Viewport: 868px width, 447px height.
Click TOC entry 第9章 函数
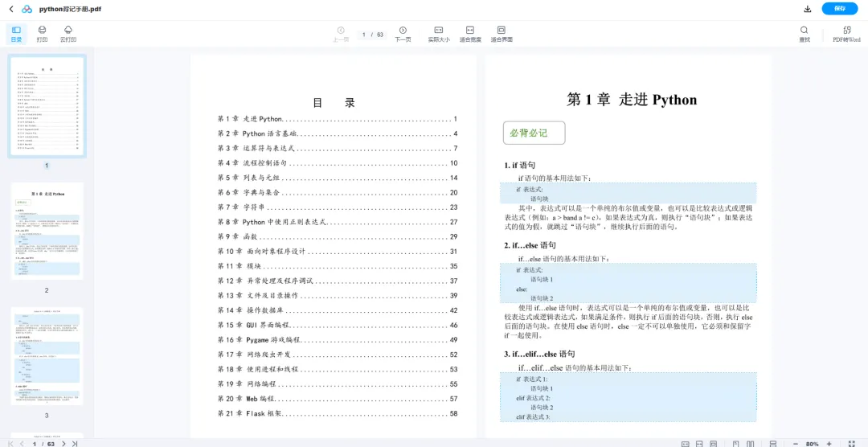338,236
